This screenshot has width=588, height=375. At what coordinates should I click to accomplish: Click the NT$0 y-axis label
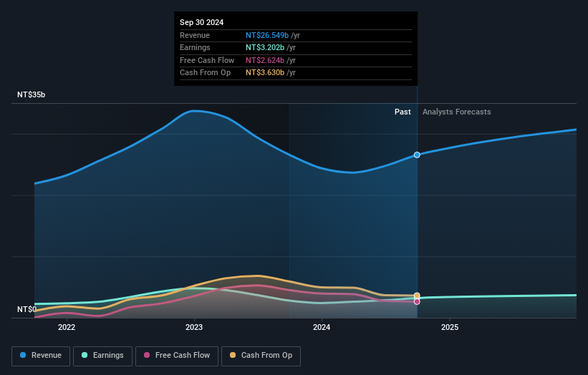tap(27, 309)
